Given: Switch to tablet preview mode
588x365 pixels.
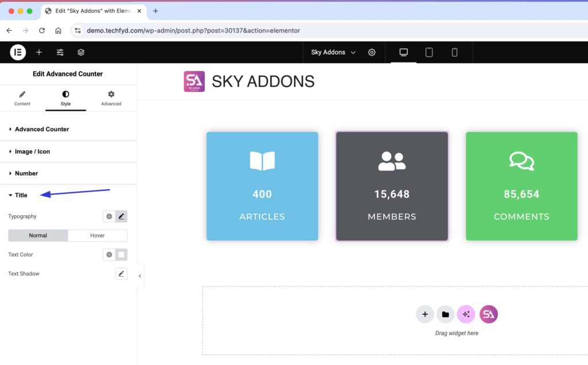Looking at the screenshot, I should point(429,52).
